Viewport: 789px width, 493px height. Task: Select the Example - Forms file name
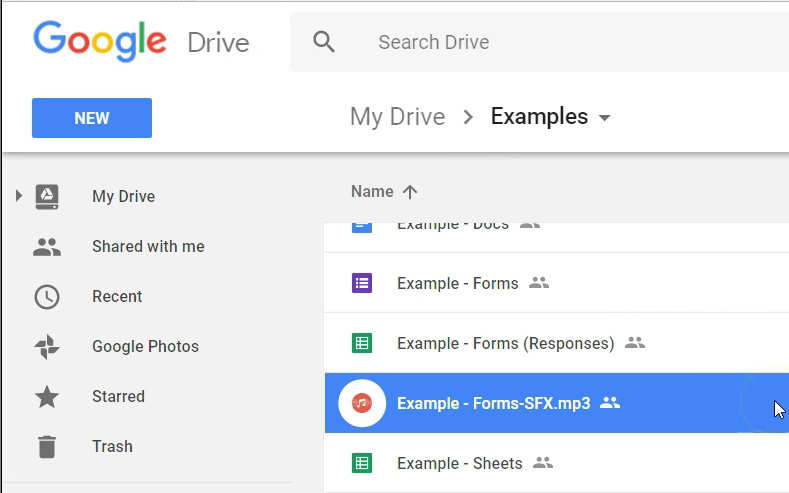[457, 283]
